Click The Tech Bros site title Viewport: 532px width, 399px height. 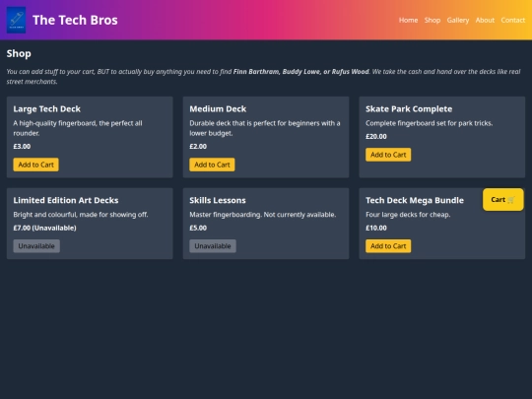click(x=75, y=20)
